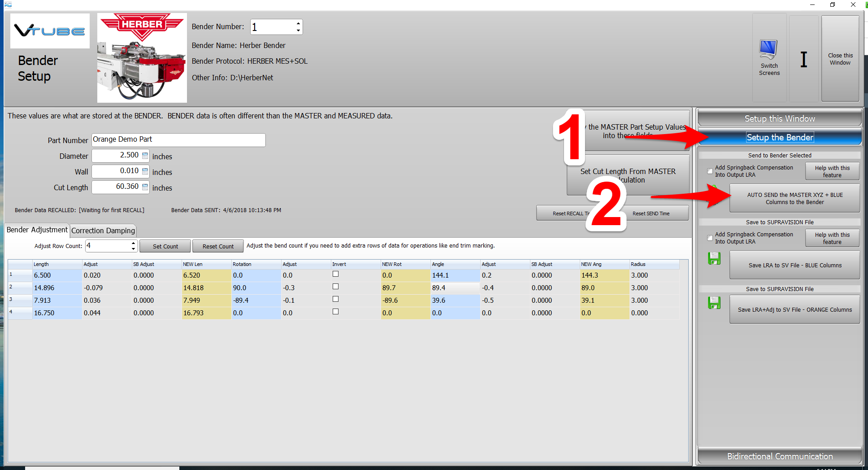Click the Part Number text field

pyautogui.click(x=178, y=140)
